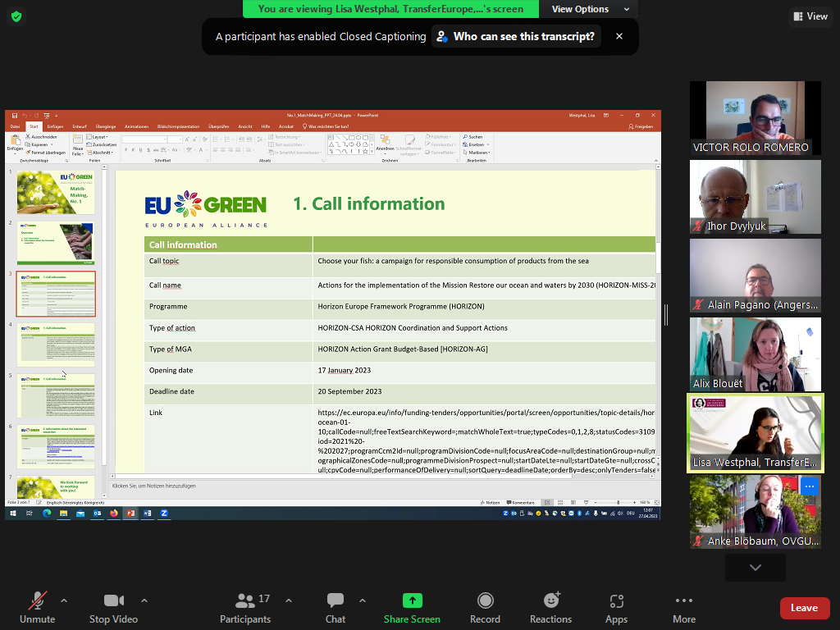Click Suchen in the Bearbeiten group
Screen dimensions: 840x630
click(473, 137)
